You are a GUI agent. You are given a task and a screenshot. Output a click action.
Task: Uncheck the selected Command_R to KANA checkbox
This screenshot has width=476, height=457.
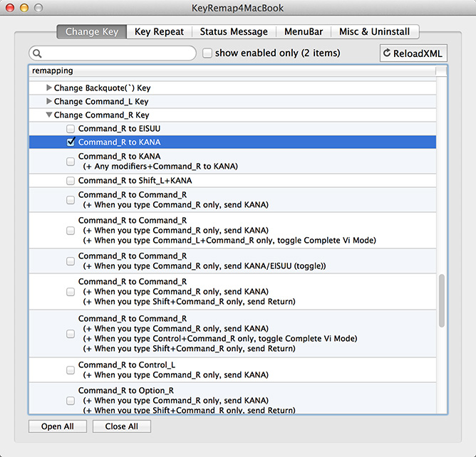(71, 142)
